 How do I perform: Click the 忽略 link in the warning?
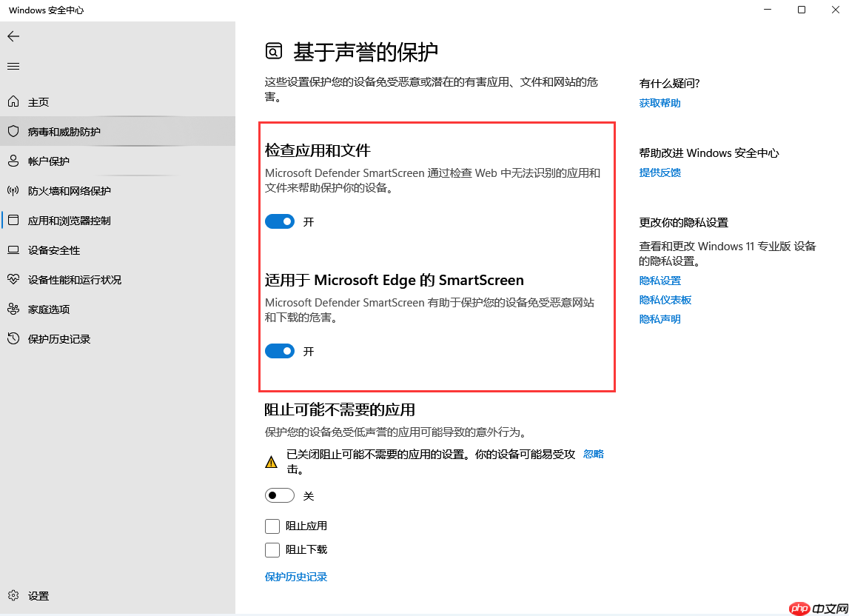click(593, 453)
